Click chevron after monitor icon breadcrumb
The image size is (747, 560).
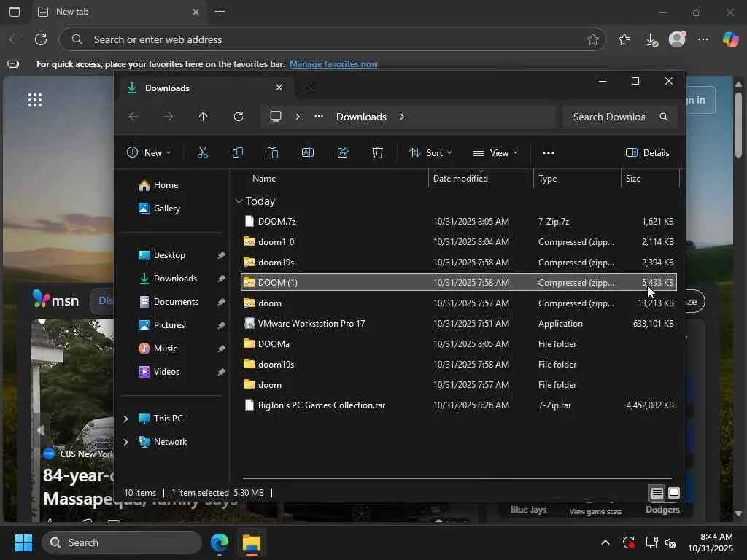(x=298, y=117)
